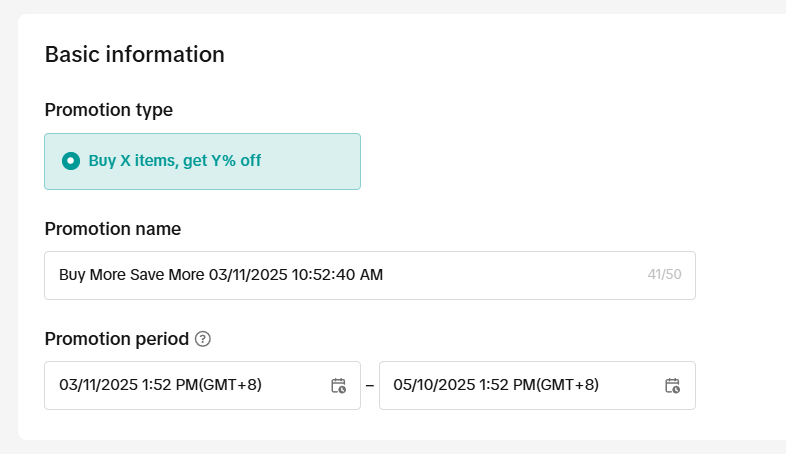Select the 'Buy X items, get Y% off' radio button

pos(71,161)
